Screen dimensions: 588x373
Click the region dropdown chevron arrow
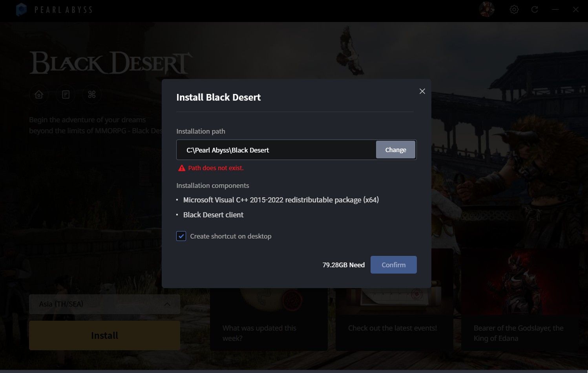tap(167, 304)
